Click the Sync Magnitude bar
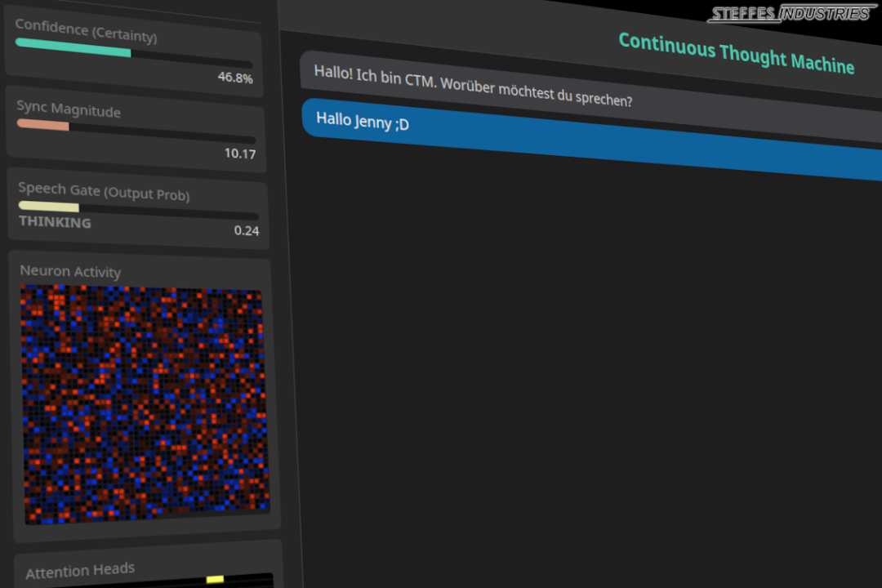 coord(136,132)
